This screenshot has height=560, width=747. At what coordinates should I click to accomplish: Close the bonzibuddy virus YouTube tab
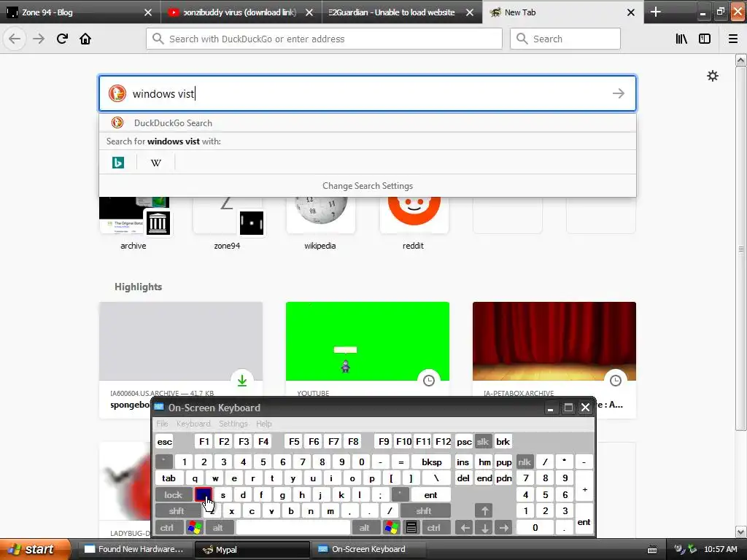(x=309, y=12)
